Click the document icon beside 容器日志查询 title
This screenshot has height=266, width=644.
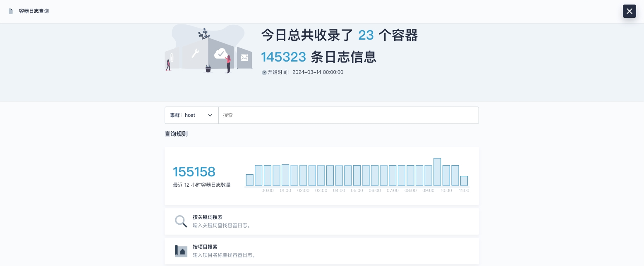11,11
